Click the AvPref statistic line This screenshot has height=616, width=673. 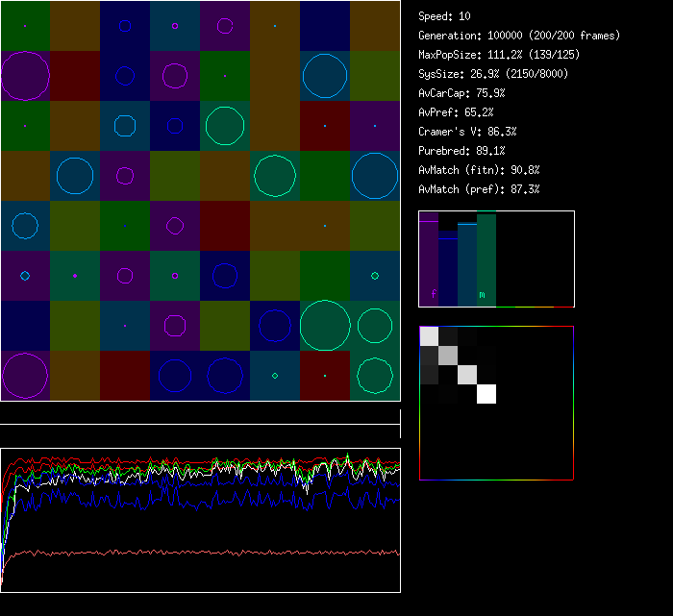click(x=457, y=112)
